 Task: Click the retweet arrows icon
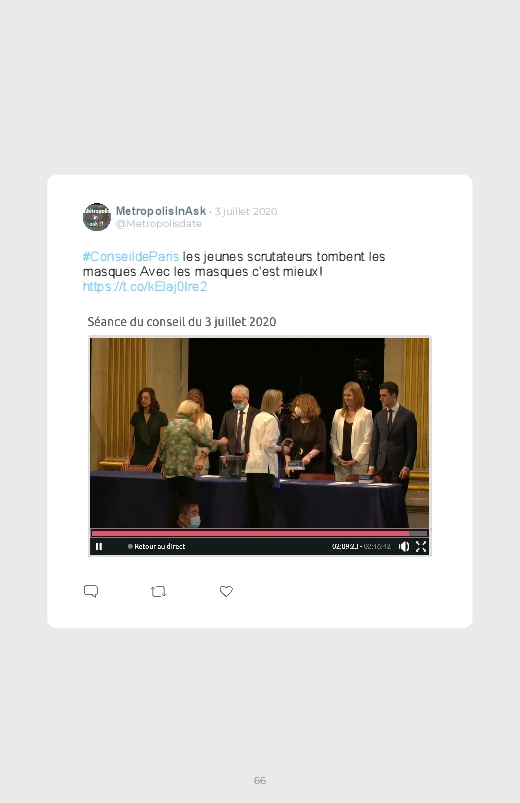[158, 591]
